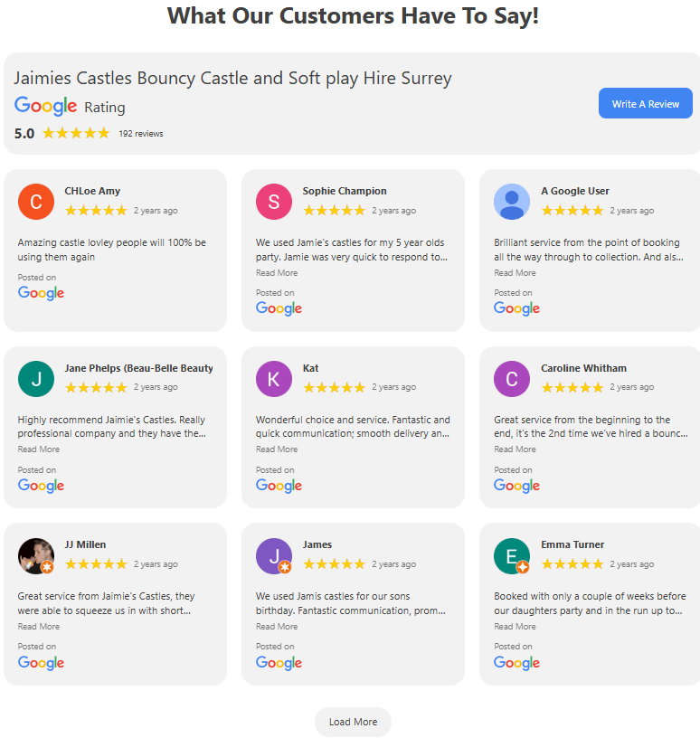
Task: Expand Kat's review using Read More
Action: coord(276,449)
